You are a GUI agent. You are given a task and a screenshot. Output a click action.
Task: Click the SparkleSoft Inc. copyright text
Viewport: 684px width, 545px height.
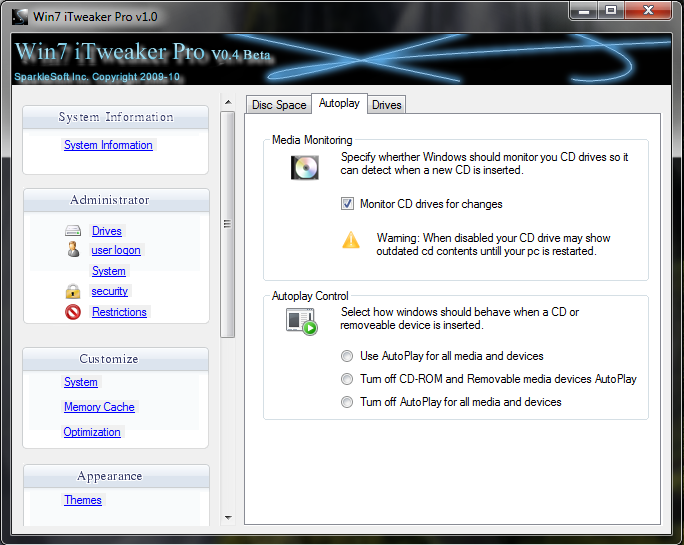point(97,77)
